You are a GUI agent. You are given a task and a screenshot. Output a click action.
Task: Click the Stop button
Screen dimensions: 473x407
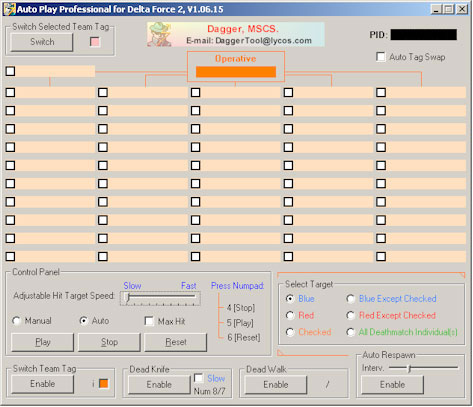[109, 342]
